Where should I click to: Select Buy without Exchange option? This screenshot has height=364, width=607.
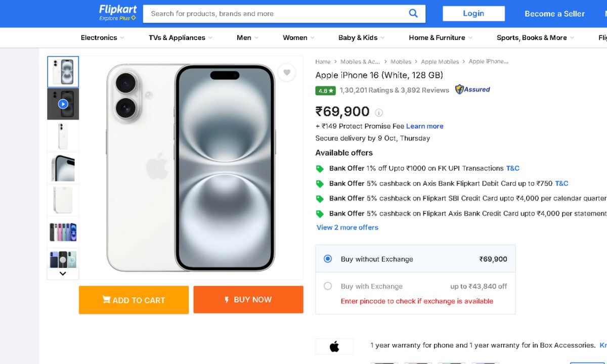pyautogui.click(x=328, y=259)
